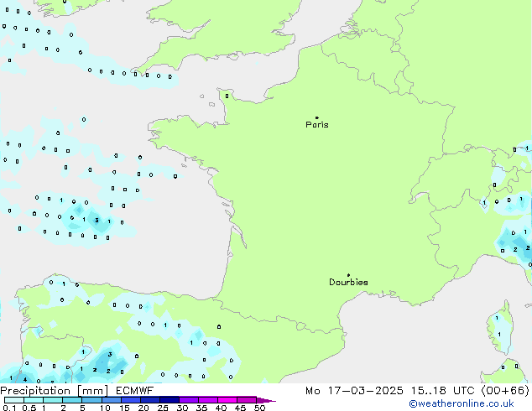Viewport: 532px width, 411px height.
Task: Pick the 0.5–1 mm legend swatch
Action: 34,400
